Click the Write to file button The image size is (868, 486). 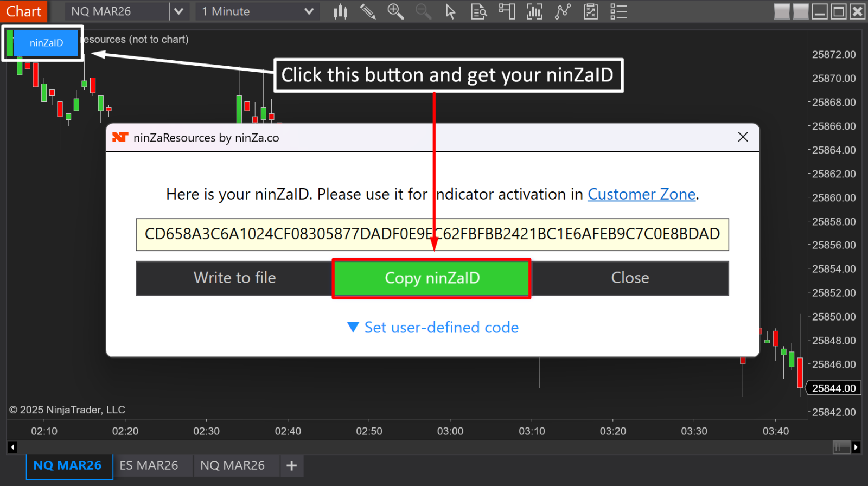coord(234,278)
